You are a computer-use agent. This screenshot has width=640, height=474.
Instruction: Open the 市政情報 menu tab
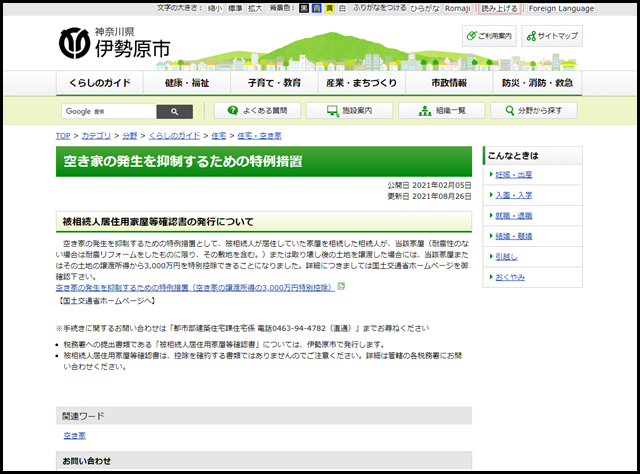449,83
